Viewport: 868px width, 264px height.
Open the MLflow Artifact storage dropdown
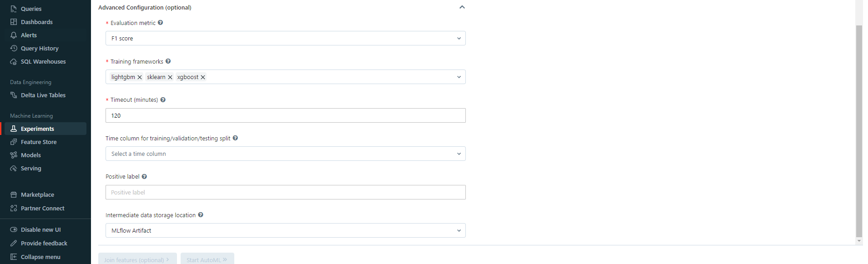coord(285,231)
